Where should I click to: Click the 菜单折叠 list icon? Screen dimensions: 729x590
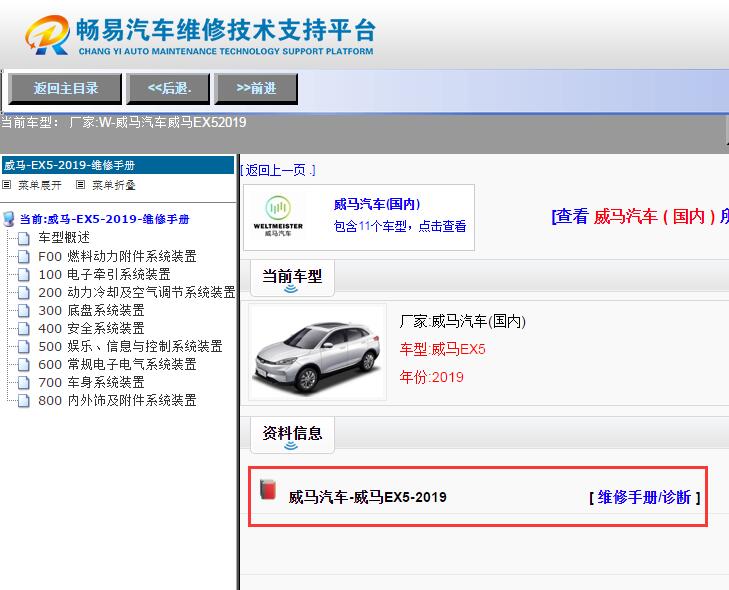click(x=80, y=185)
